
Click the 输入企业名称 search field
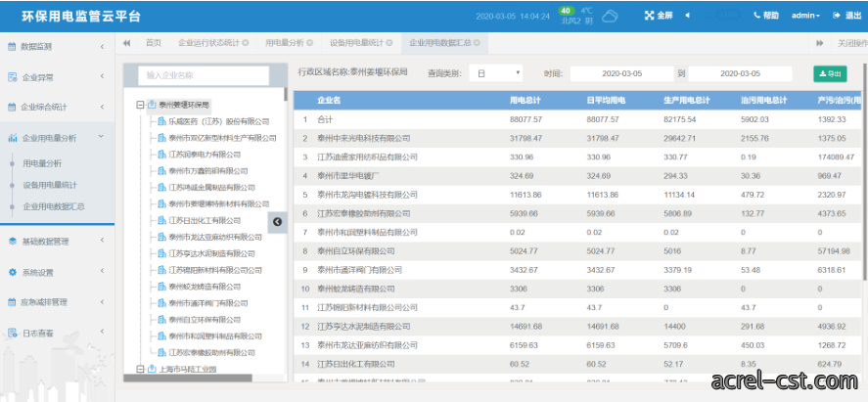204,75
